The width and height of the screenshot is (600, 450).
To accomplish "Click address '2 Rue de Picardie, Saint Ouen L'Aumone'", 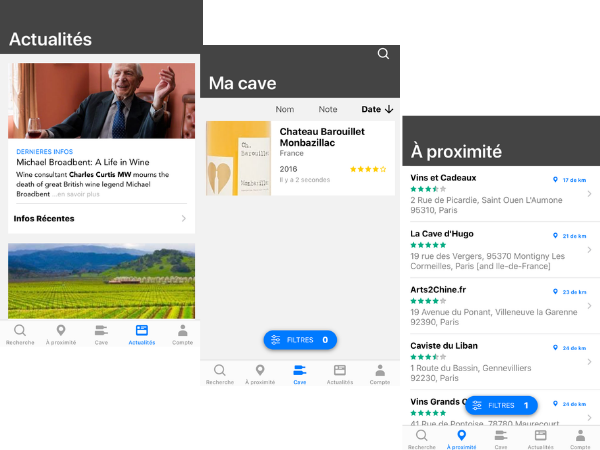I will tap(486, 200).
